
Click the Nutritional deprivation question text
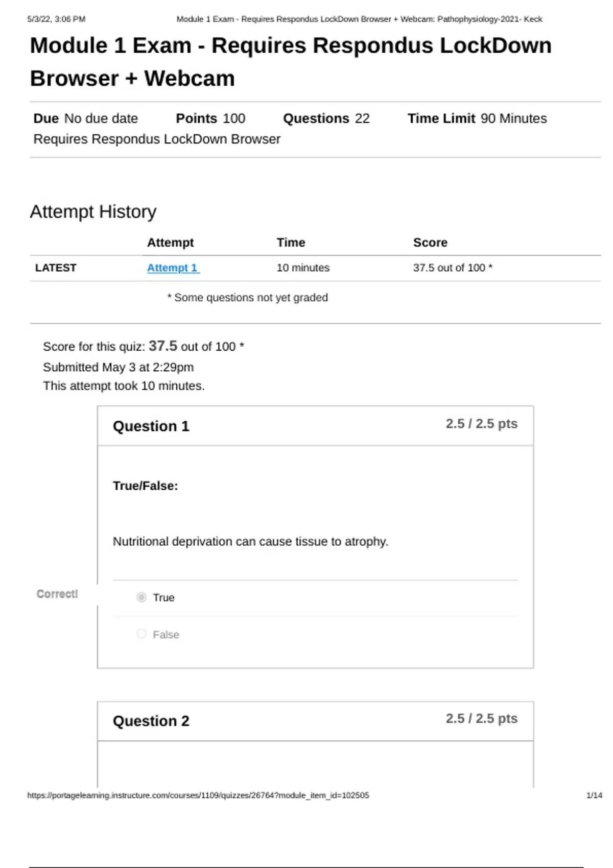tap(250, 541)
